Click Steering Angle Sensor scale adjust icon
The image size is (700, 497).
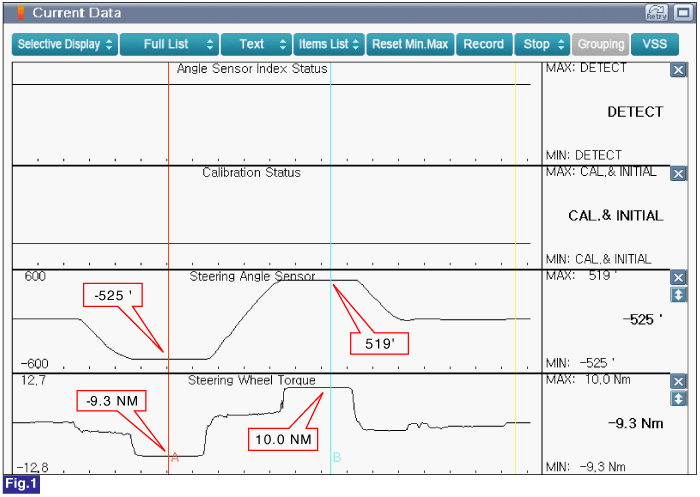click(x=678, y=295)
